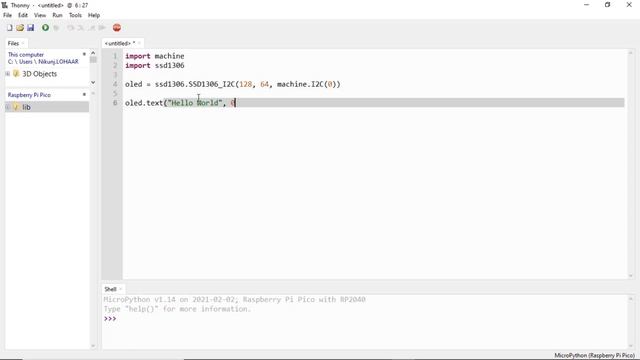Click the lib folder icon
640x360 pixels.
click(16, 107)
